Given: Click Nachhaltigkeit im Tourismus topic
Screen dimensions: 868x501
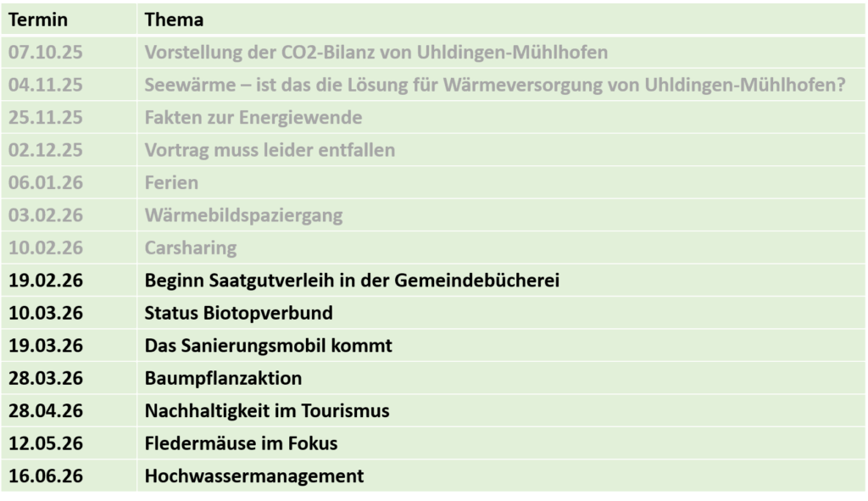Looking at the screenshot, I should (267, 411).
